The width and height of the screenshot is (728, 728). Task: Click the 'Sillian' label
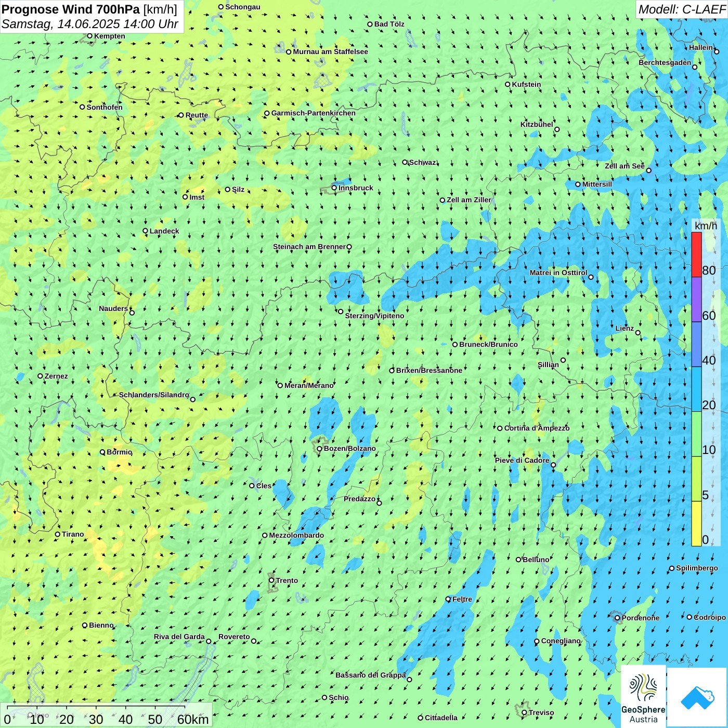(x=548, y=365)
